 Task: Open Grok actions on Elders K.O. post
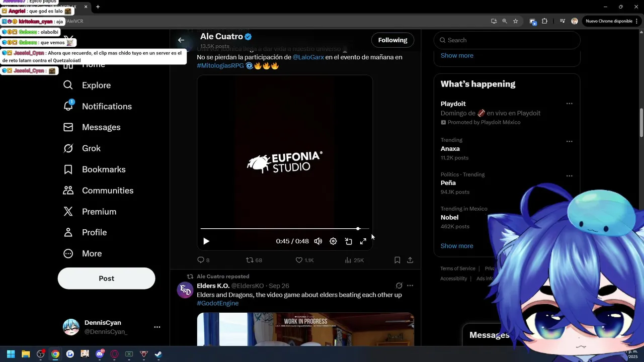399,286
